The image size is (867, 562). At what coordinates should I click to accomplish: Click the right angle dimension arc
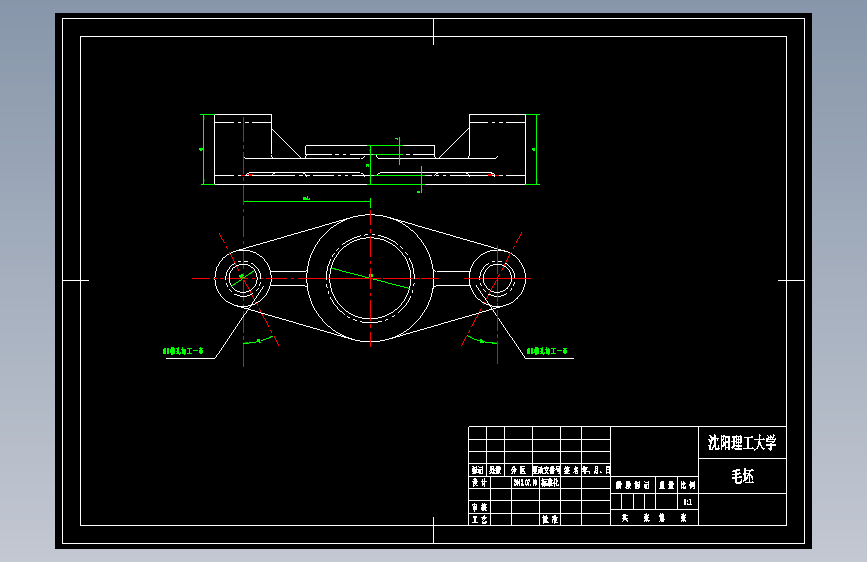[x=482, y=340]
